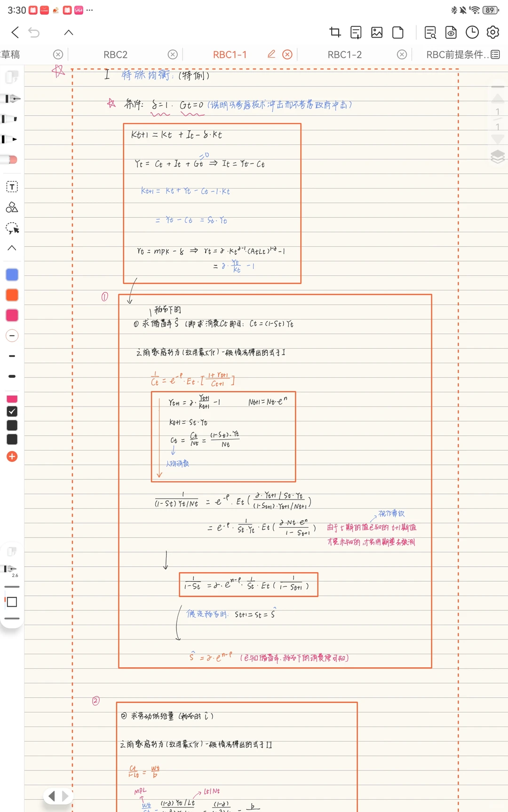Toggle the square shape option in mini toolbar
The image size is (508, 812).
pyautogui.click(x=12, y=602)
